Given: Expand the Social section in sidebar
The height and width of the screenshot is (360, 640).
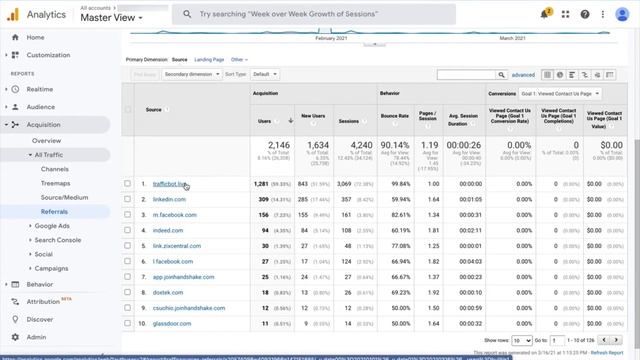Looking at the screenshot, I should click(30, 254).
